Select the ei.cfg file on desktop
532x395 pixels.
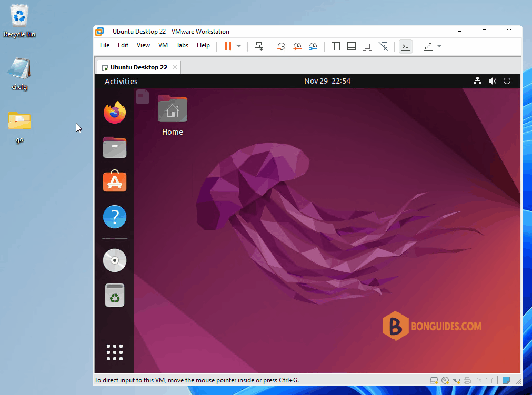click(19, 74)
